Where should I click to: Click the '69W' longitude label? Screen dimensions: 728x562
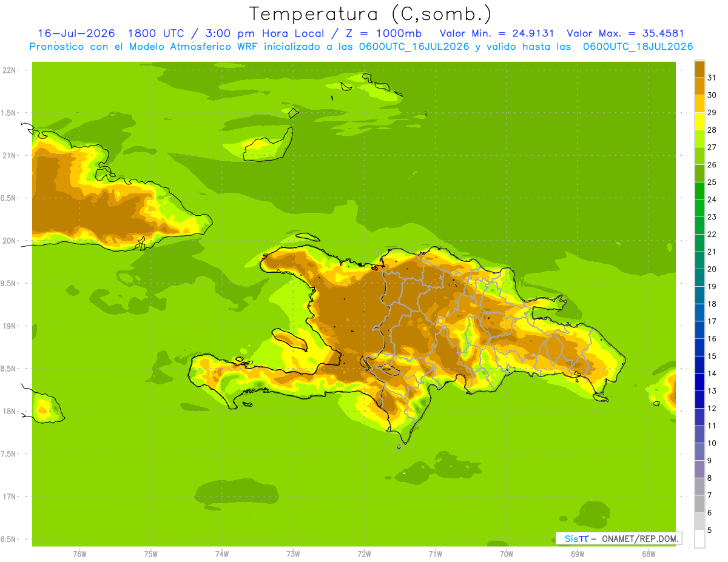578,554
